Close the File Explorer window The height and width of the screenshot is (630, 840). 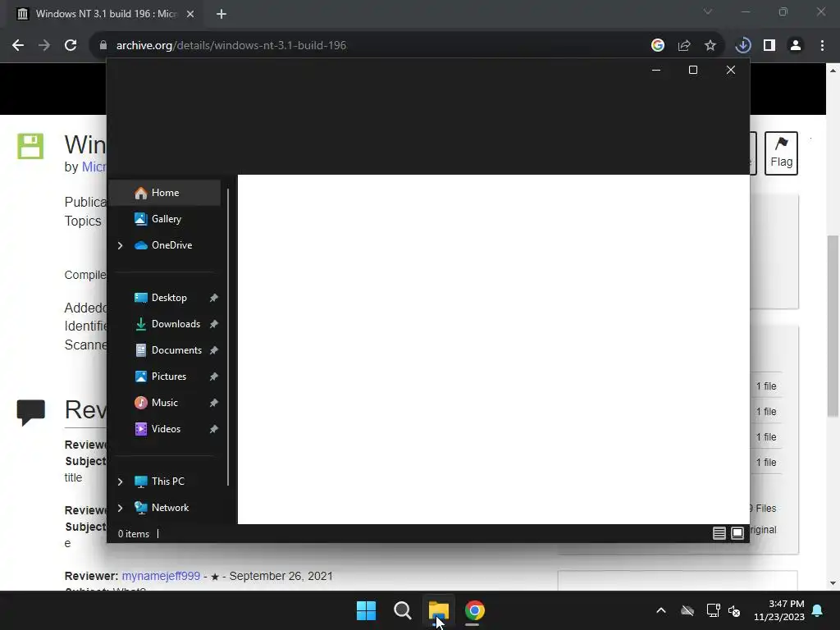coord(731,71)
